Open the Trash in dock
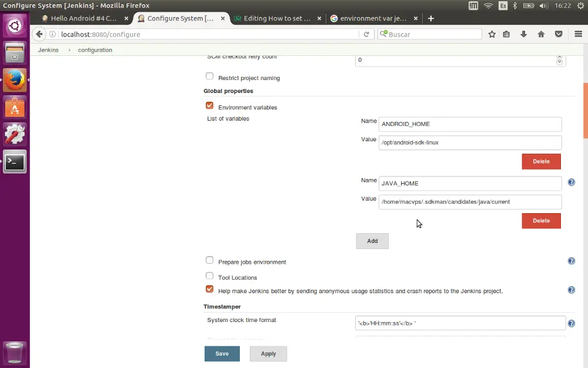Viewport: 588px width, 368px height. [x=15, y=352]
